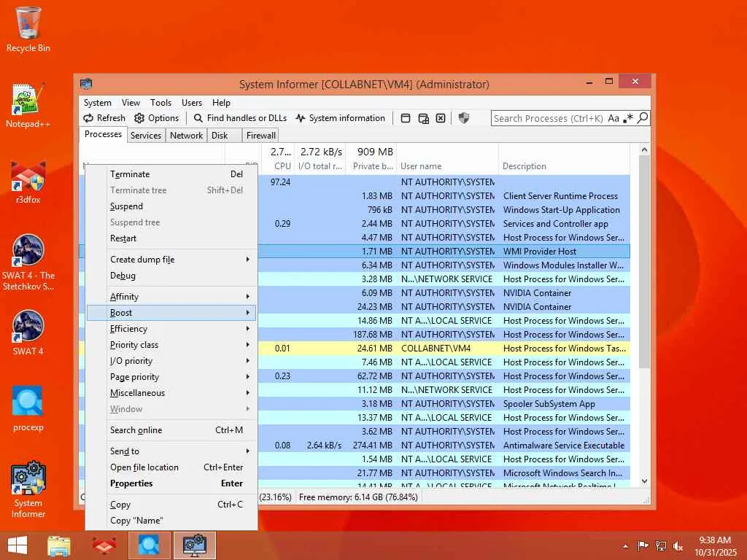Viewport: 747px width, 560px height.
Task: Focus the Search Processes input field
Action: click(549, 118)
